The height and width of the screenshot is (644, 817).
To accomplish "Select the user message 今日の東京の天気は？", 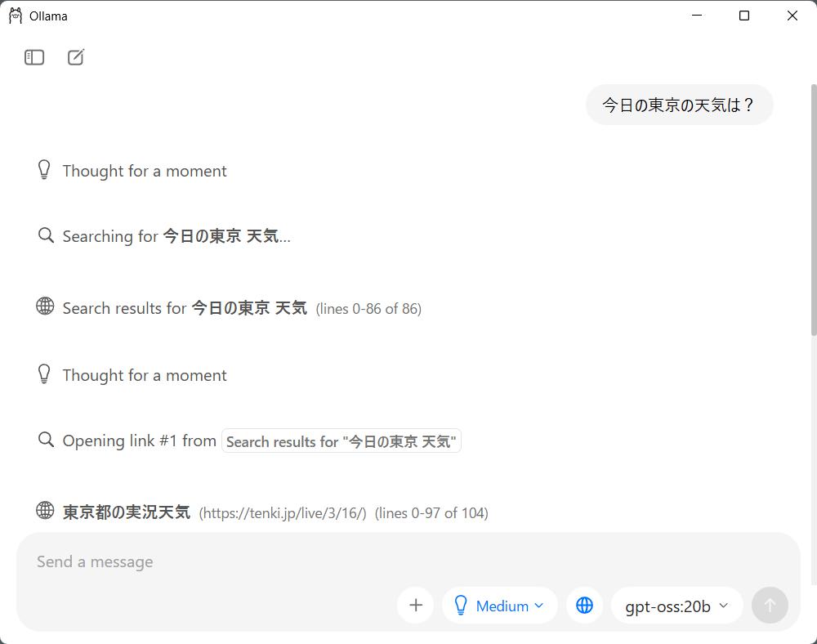I will coord(679,105).
